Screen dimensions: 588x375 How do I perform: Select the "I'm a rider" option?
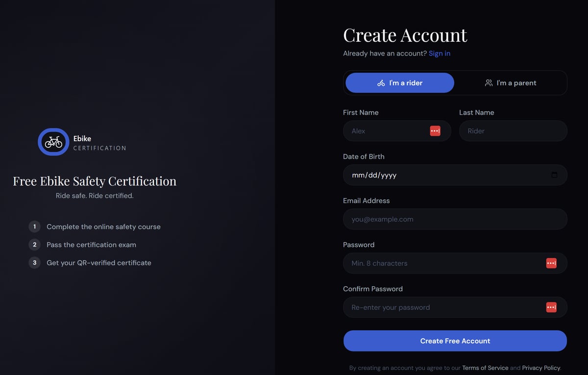(x=400, y=83)
